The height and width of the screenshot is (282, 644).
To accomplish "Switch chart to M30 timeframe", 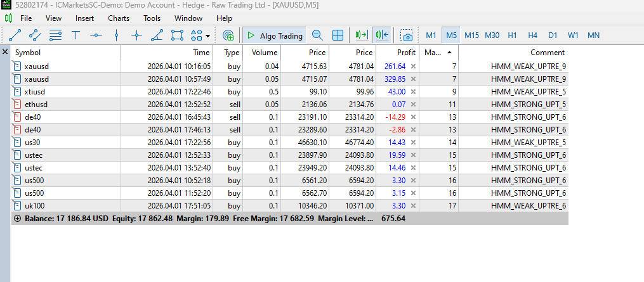I will click(492, 35).
